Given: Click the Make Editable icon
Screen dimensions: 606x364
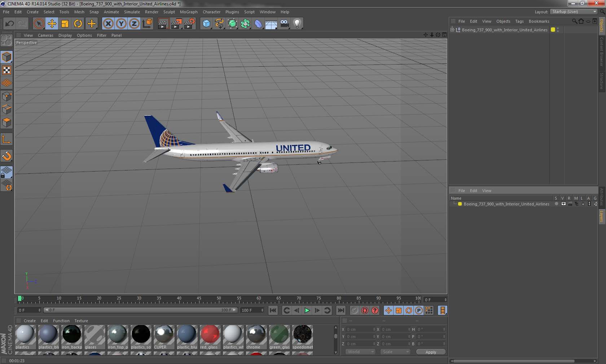Looking at the screenshot, I should coord(6,40).
